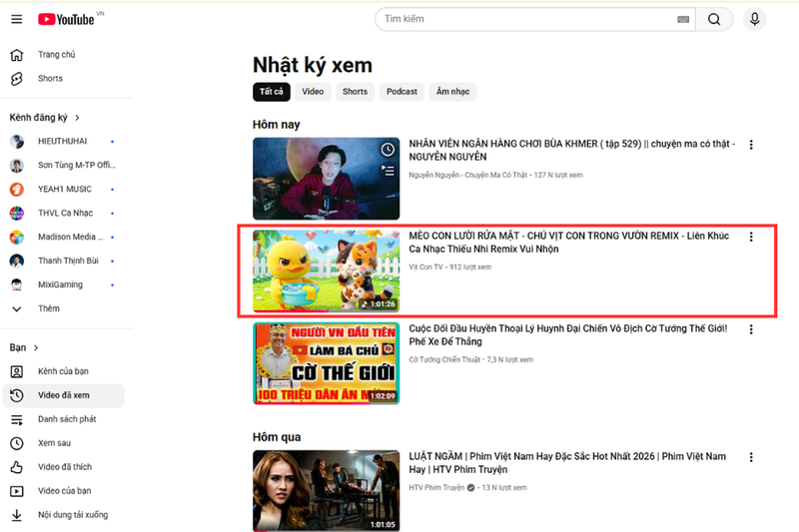Open HTV Phim Truyện channel
Image resolution: width=799 pixels, height=532 pixels.
click(436, 488)
